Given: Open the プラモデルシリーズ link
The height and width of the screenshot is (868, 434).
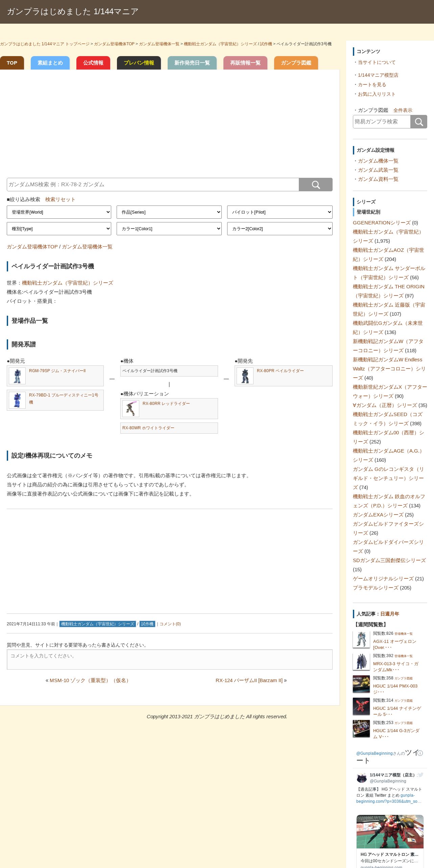Looking at the screenshot, I should point(376,588).
